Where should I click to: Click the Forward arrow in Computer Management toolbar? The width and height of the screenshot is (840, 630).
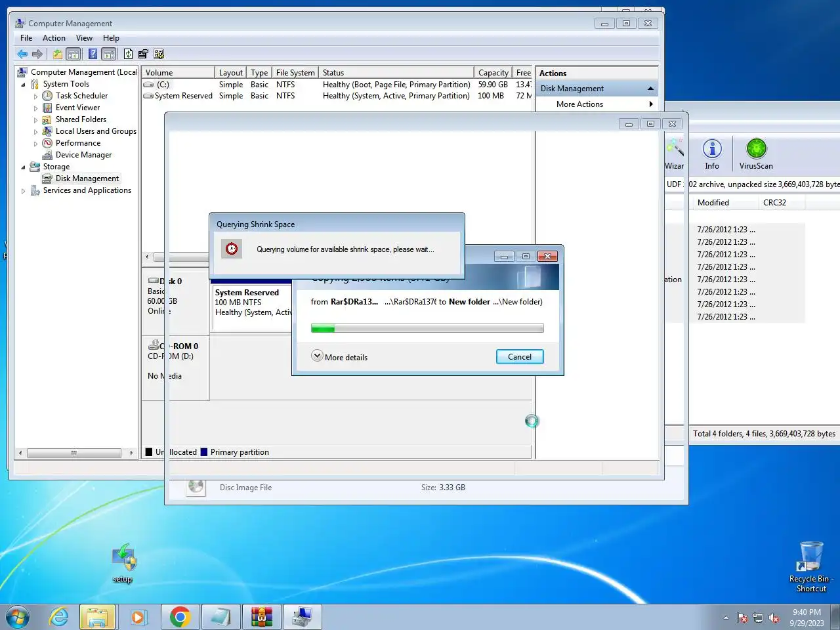point(37,54)
